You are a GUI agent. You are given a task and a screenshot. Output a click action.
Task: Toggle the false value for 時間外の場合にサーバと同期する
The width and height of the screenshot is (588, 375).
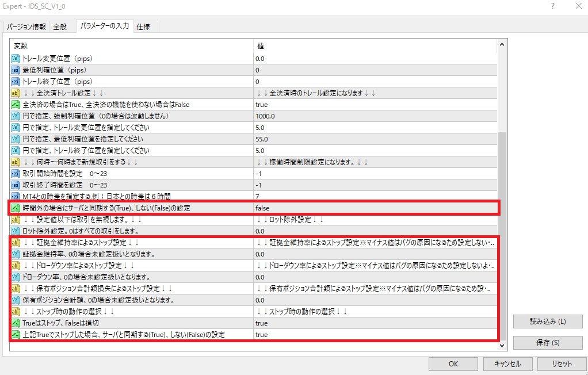pyautogui.click(x=262, y=208)
